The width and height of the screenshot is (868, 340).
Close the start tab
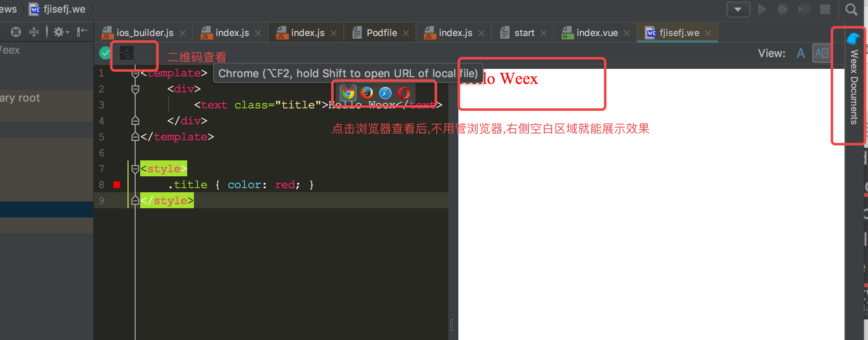pyautogui.click(x=544, y=33)
